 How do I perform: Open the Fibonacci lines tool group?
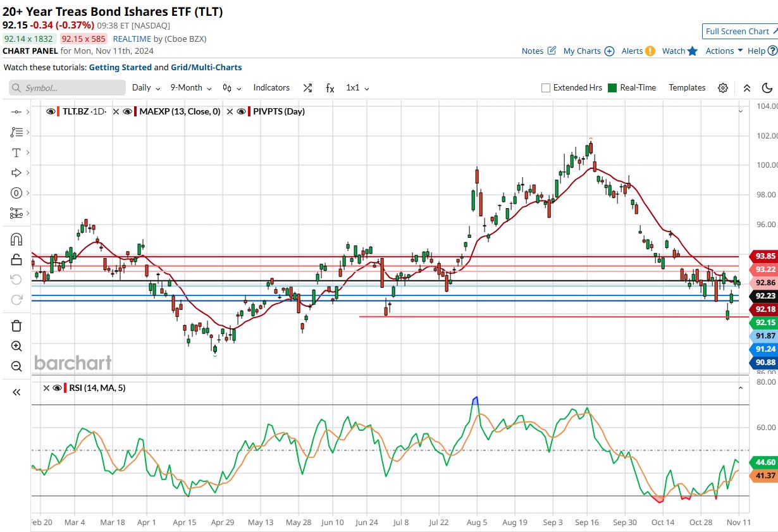(16, 132)
